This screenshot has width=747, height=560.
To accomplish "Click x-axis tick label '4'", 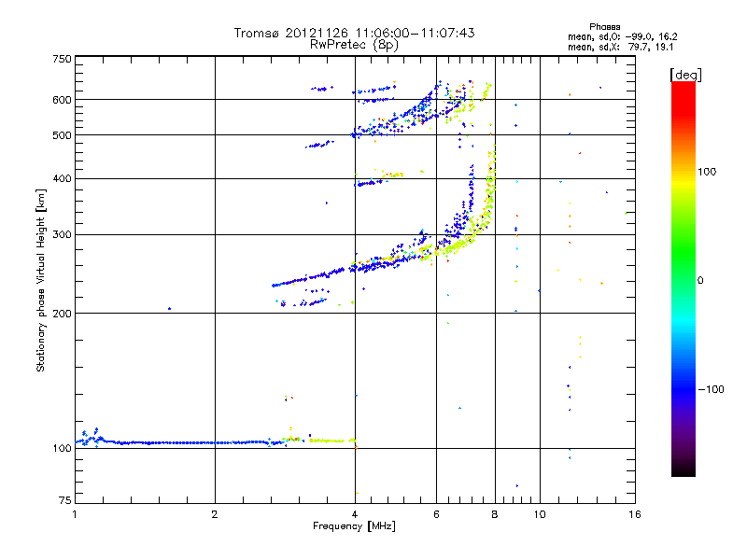I will (x=355, y=514).
